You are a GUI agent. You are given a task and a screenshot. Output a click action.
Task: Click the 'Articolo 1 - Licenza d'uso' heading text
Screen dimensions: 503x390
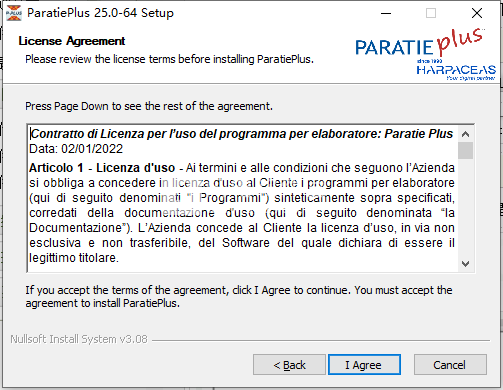tap(102, 168)
